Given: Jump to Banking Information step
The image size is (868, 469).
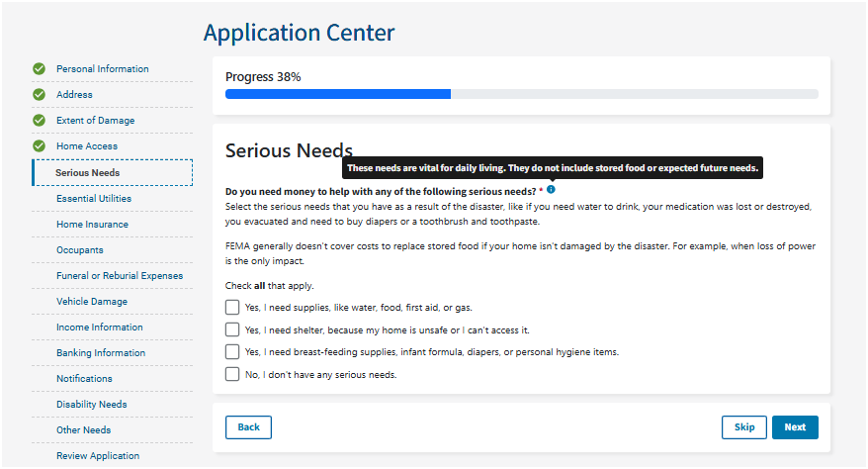Looking at the screenshot, I should 101,353.
